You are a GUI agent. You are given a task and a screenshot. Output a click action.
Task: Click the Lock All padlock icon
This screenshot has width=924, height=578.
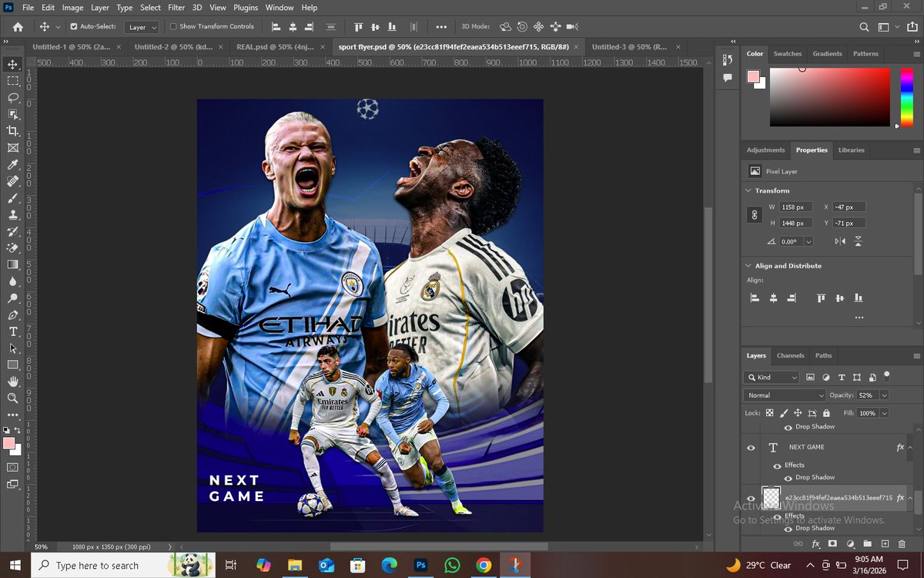(825, 413)
